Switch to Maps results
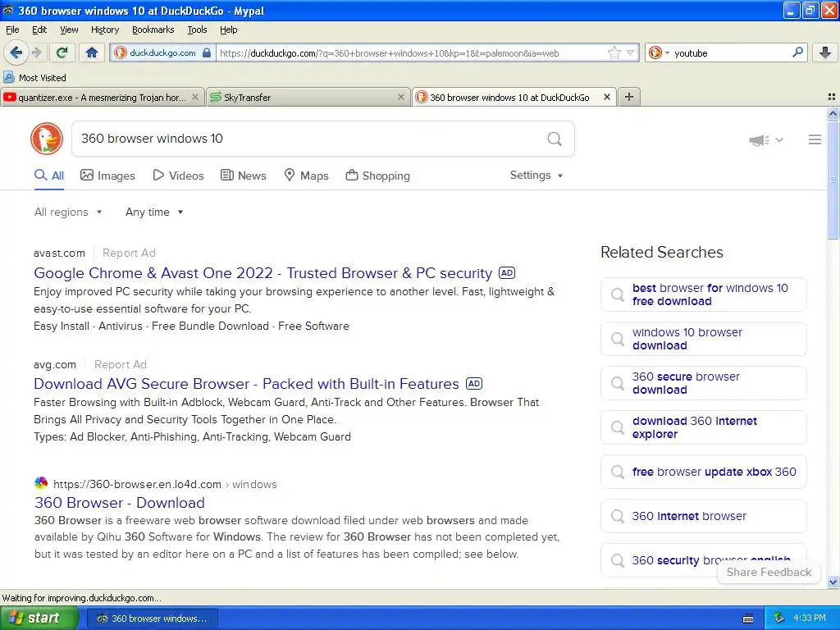Viewport: 840px width, 630px height. coord(306,176)
